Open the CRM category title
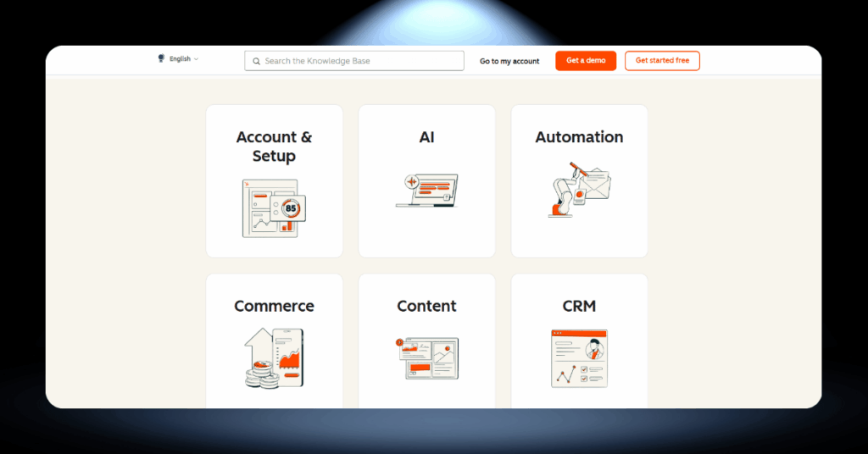This screenshot has width=868, height=454. 579,306
